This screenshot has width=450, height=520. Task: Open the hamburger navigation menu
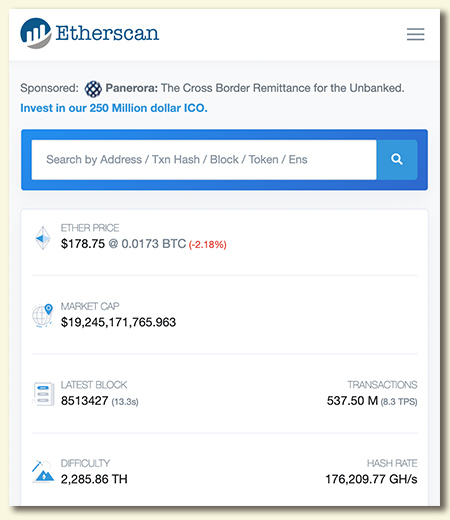click(415, 34)
